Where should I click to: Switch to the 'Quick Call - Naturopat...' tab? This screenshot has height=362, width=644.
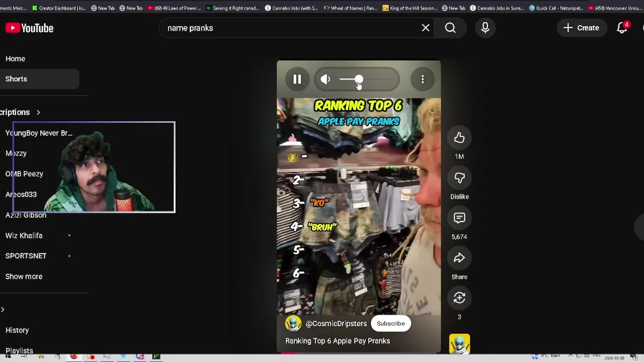pyautogui.click(x=556, y=8)
